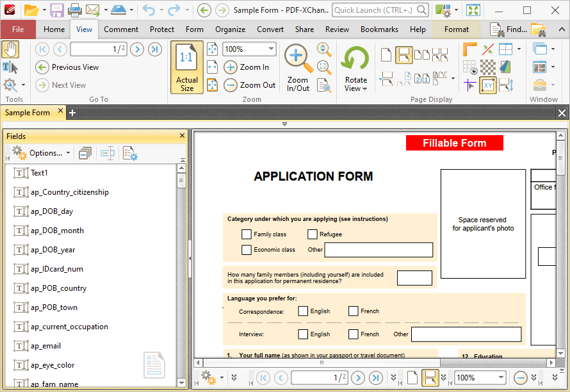Viewport: 570px width, 392px height.
Task: Click the Save icon in title bar
Action: (57, 10)
